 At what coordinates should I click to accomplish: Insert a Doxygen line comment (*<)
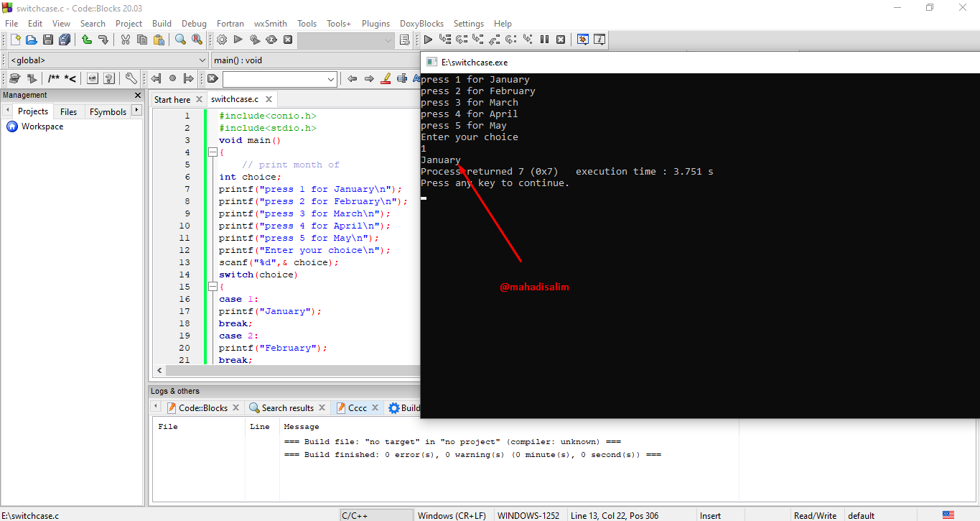[x=70, y=79]
